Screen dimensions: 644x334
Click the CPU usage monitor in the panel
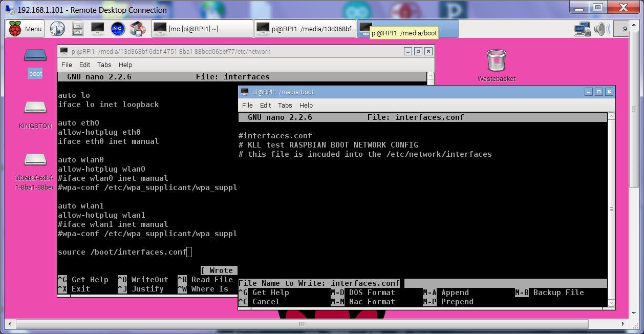620,29
